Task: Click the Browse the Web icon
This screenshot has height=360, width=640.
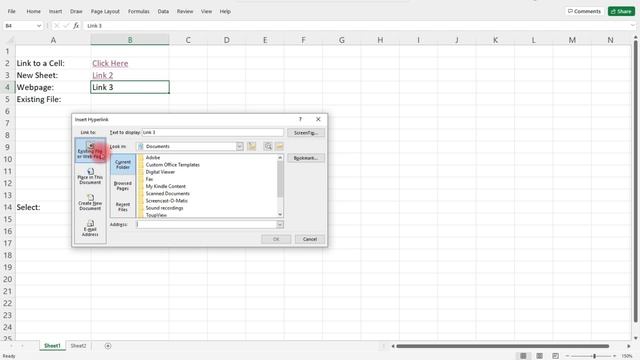Action: [268, 147]
